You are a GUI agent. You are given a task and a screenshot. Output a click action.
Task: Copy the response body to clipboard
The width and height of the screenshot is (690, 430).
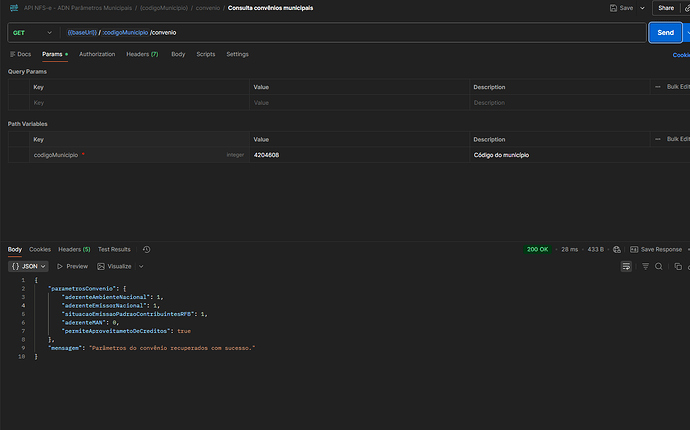coord(677,266)
